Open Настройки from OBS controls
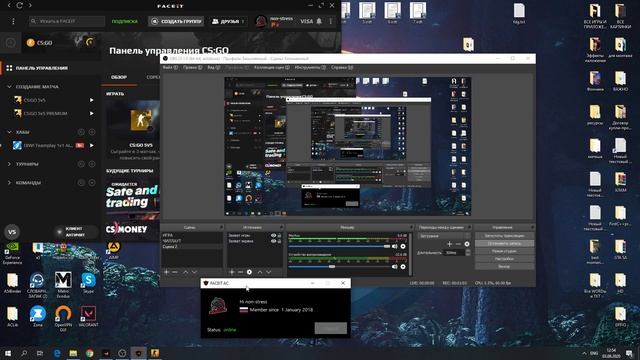 (x=504, y=259)
